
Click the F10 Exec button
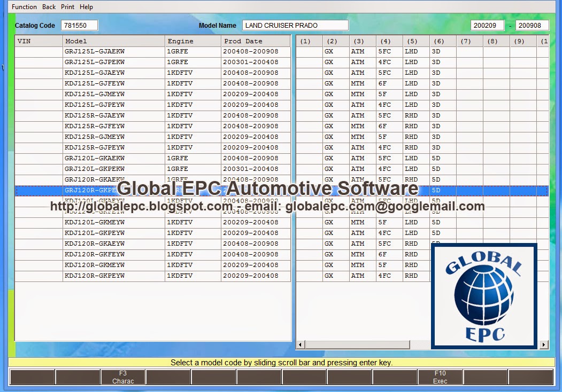tap(440, 377)
